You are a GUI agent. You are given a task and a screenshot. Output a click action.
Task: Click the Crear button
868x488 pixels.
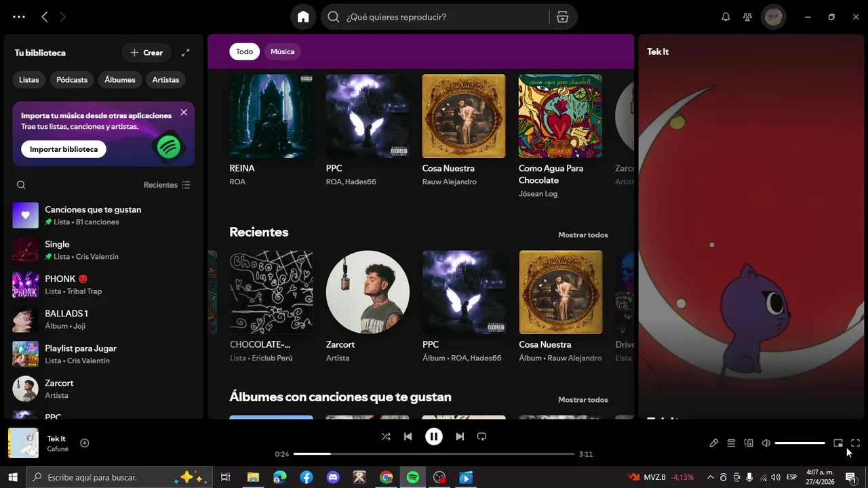pyautogui.click(x=146, y=52)
